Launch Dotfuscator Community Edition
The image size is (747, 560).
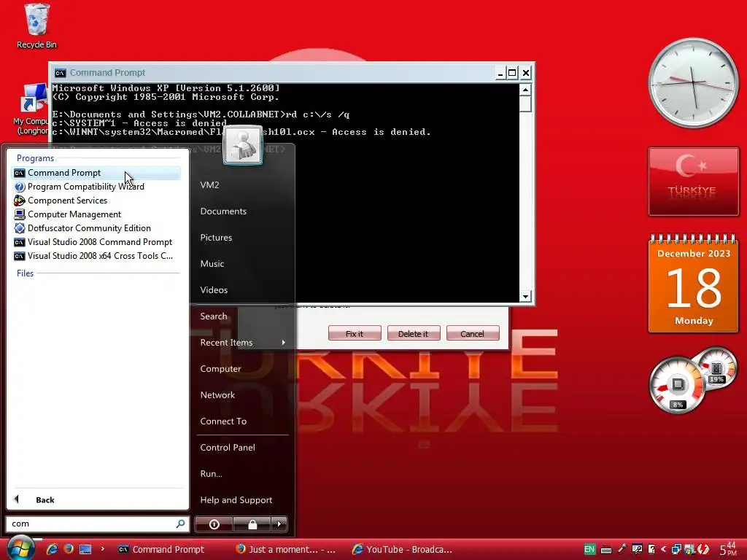[x=96, y=228]
